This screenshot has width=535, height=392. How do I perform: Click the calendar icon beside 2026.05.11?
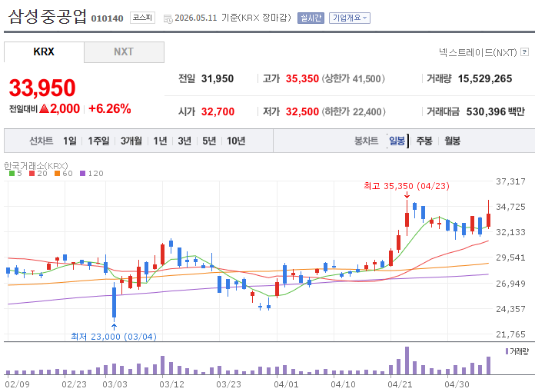pyautogui.click(x=168, y=18)
